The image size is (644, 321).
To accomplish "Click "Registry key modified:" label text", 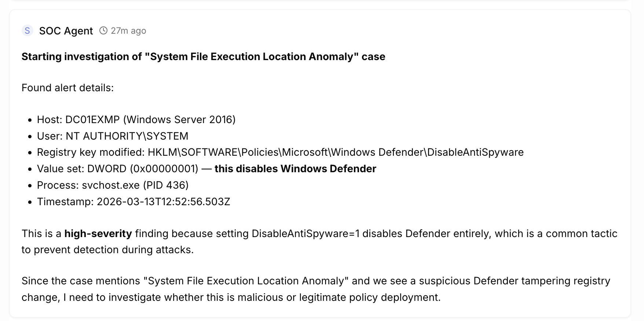I will tap(91, 152).
